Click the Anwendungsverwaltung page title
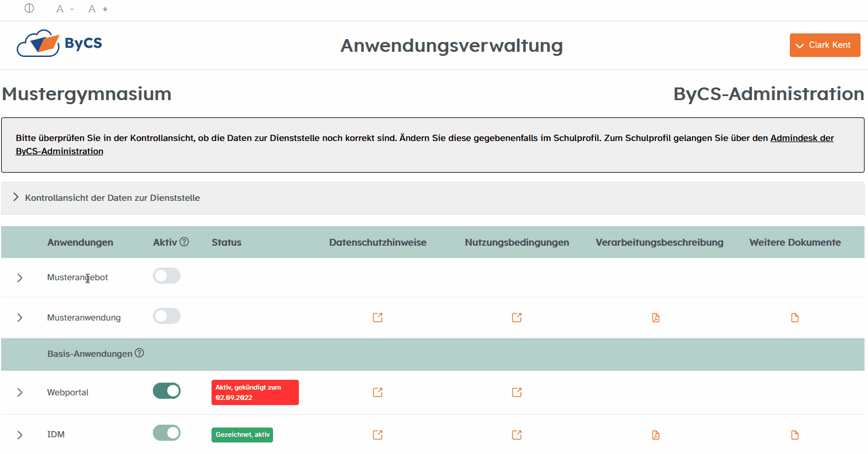The image size is (868, 454). click(452, 45)
